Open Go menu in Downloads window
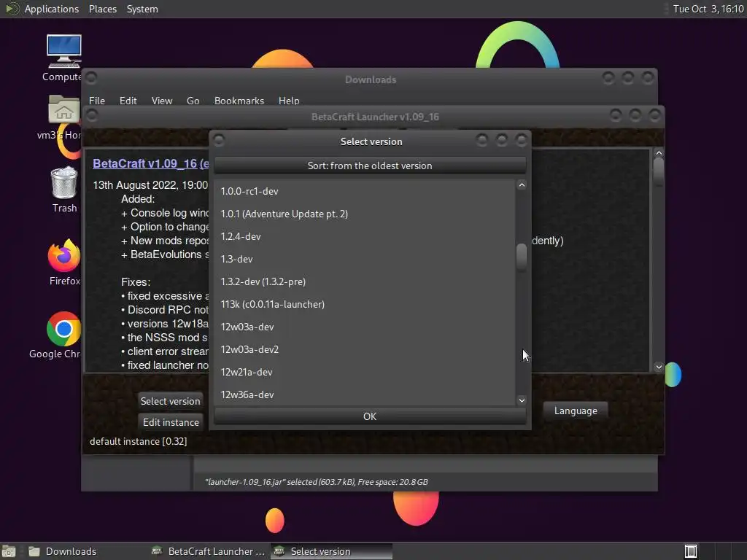Image resolution: width=747 pixels, height=560 pixels. click(193, 101)
